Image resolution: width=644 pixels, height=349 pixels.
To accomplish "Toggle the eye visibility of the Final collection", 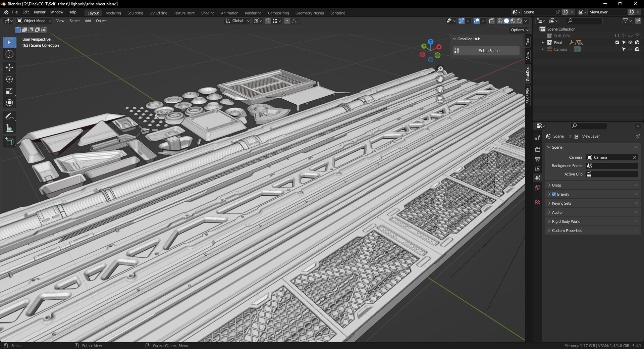I will point(631,42).
